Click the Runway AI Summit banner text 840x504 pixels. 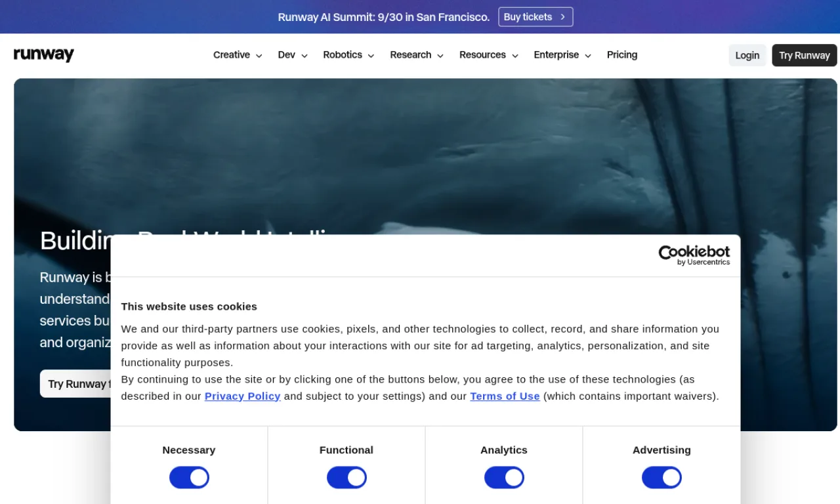tap(384, 17)
